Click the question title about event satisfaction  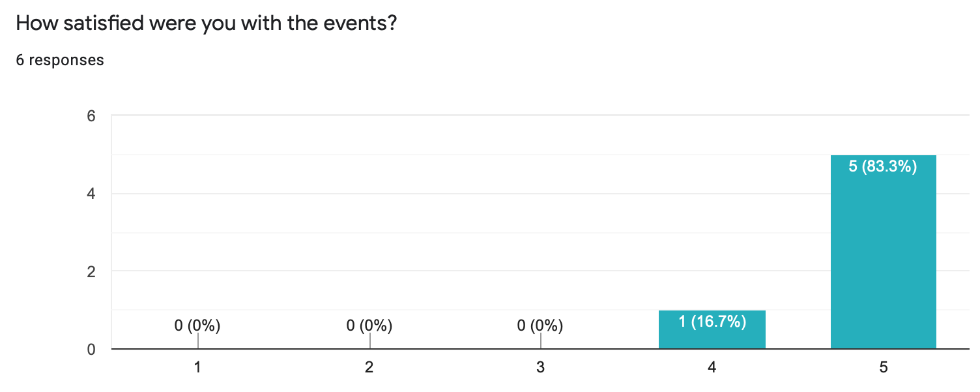click(x=206, y=23)
